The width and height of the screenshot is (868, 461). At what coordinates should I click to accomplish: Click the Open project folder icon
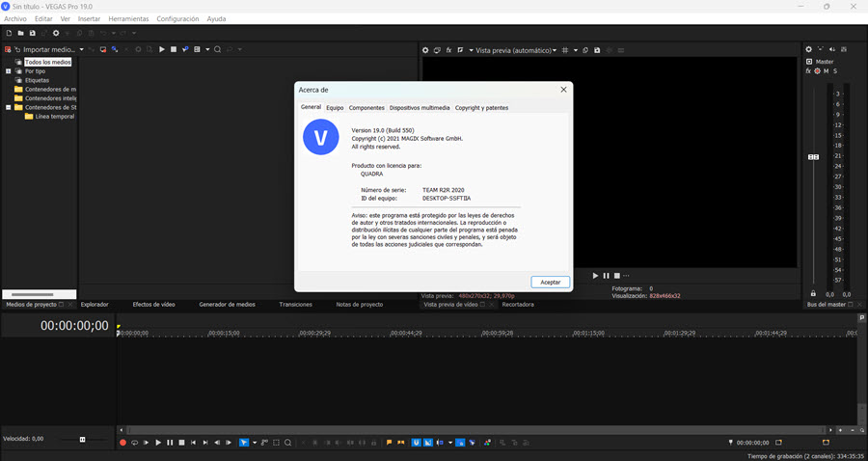(20, 33)
